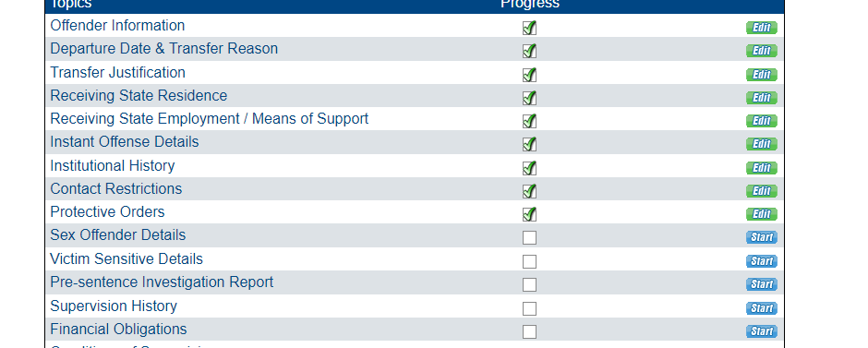Click the Progress column header
The height and width of the screenshot is (348, 868).
[530, 5]
